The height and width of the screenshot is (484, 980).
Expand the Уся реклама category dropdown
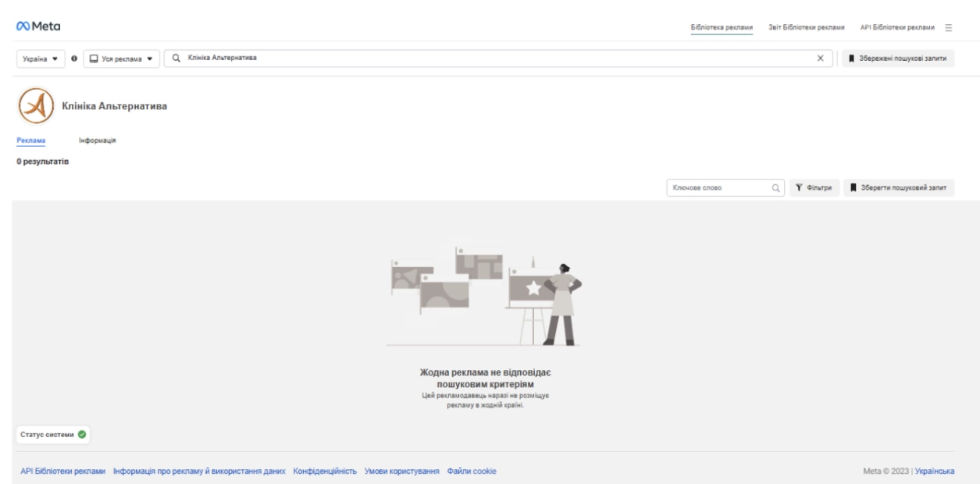(x=121, y=59)
